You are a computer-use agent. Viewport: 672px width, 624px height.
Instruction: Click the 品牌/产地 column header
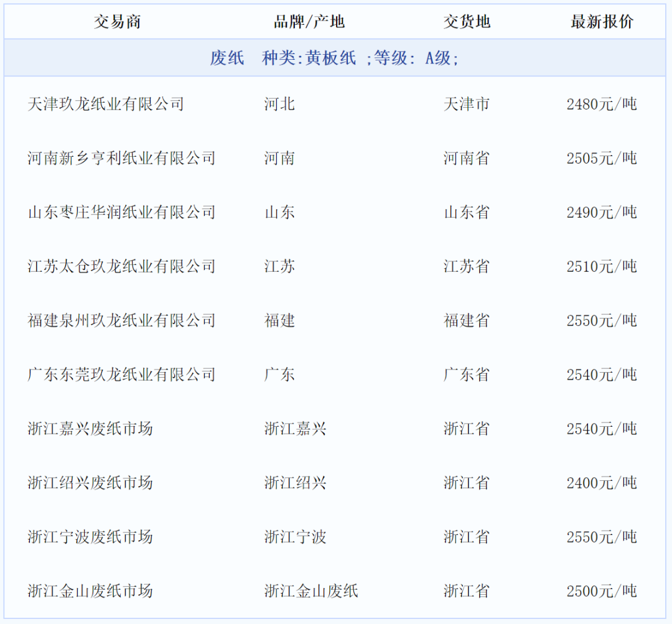pos(311,22)
